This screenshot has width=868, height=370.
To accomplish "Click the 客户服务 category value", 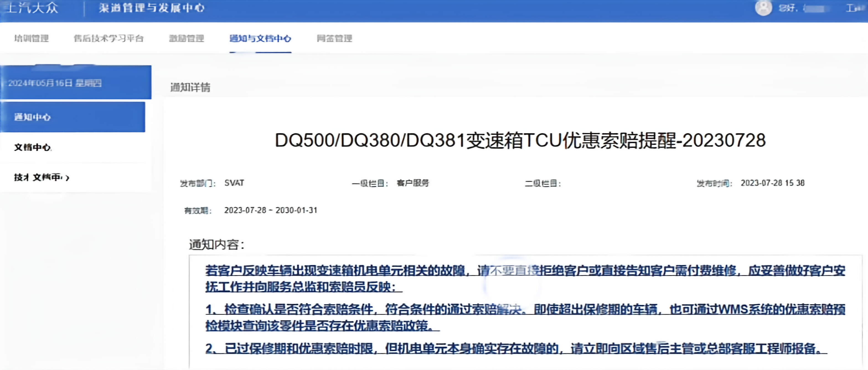I will [x=413, y=183].
